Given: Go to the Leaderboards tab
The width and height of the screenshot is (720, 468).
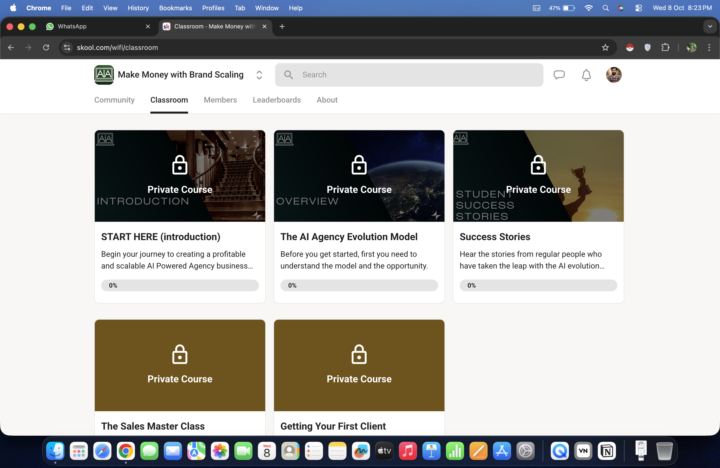Looking at the screenshot, I should coord(276,100).
